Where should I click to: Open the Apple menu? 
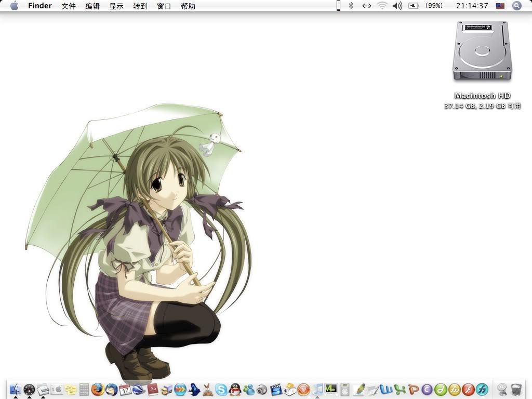[14, 6]
